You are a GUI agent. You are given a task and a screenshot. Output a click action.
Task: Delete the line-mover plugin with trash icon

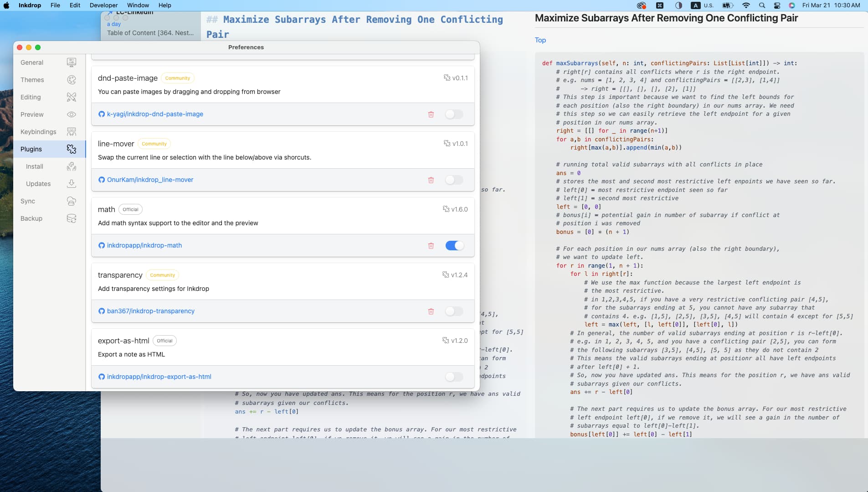click(431, 180)
